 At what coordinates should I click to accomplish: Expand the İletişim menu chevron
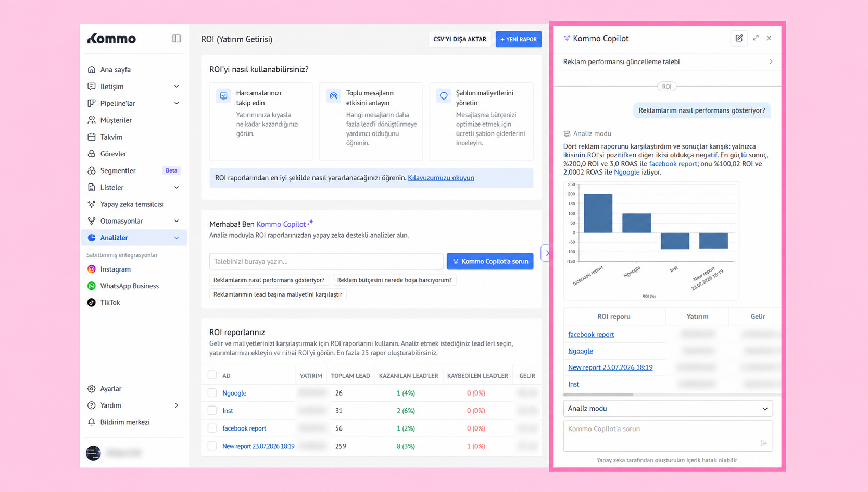(x=177, y=87)
